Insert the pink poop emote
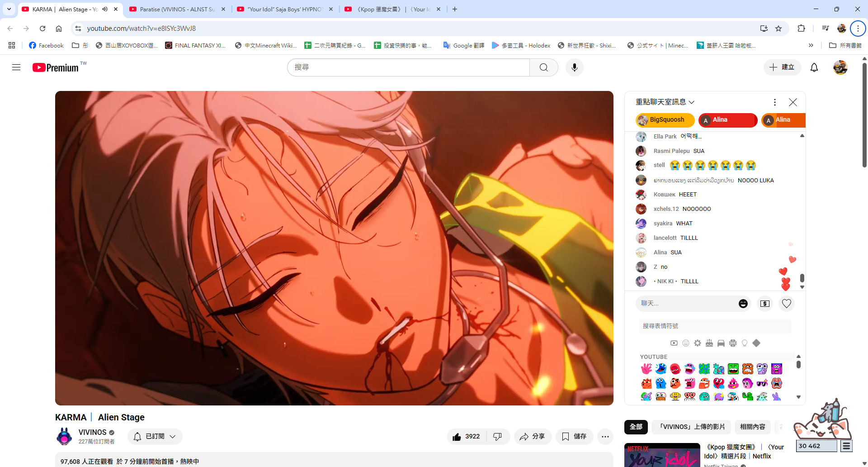The width and height of the screenshot is (868, 467). pos(733,383)
